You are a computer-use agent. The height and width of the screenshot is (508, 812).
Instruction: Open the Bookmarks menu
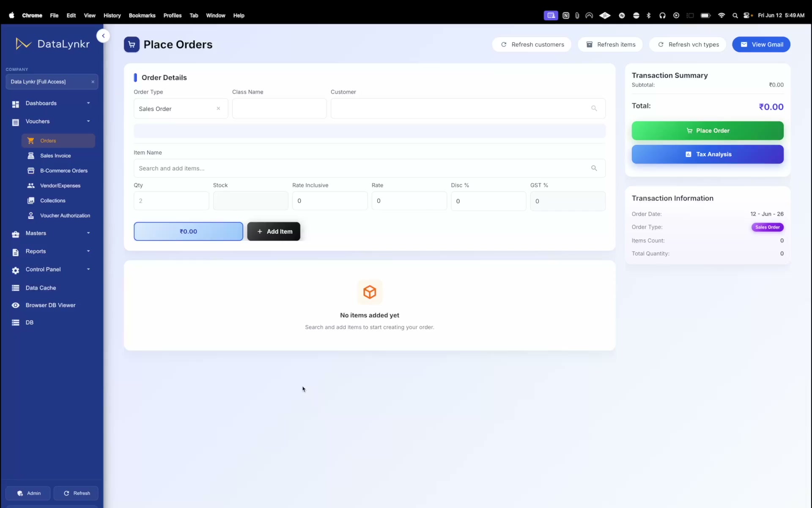coord(142,15)
